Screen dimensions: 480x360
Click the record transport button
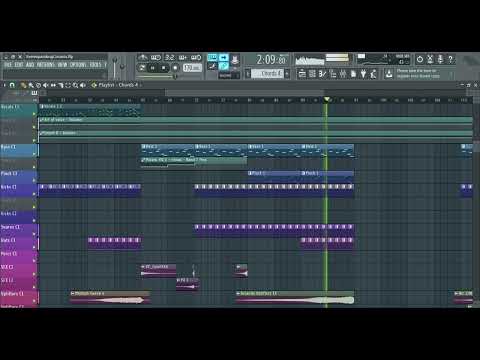[175, 68]
